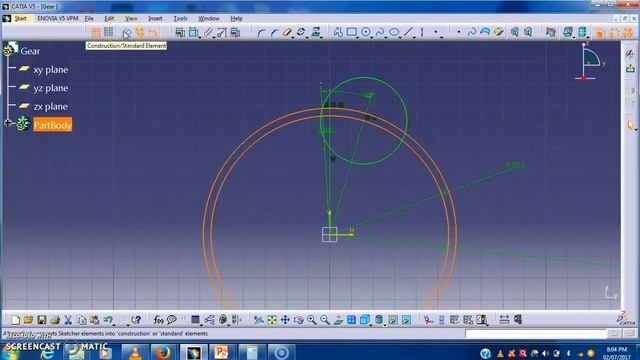Click the Exit Workbench icon
Screen dimensions: 640x360
coord(630,68)
